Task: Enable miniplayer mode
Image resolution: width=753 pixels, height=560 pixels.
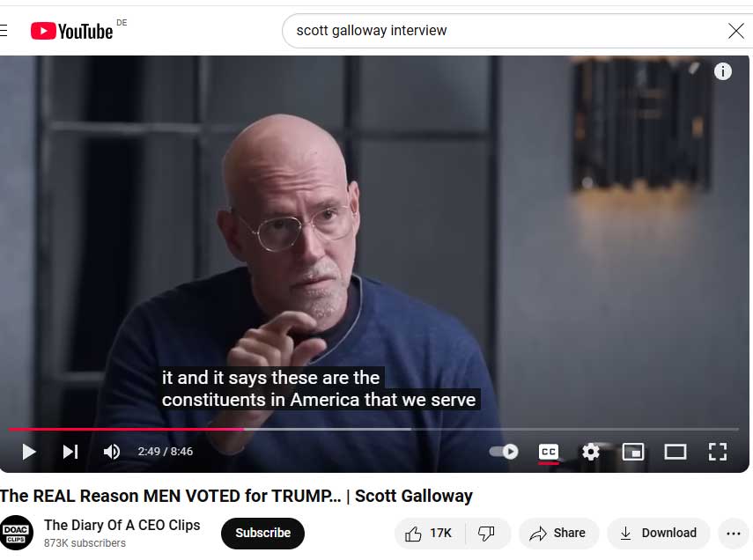Action: click(633, 452)
